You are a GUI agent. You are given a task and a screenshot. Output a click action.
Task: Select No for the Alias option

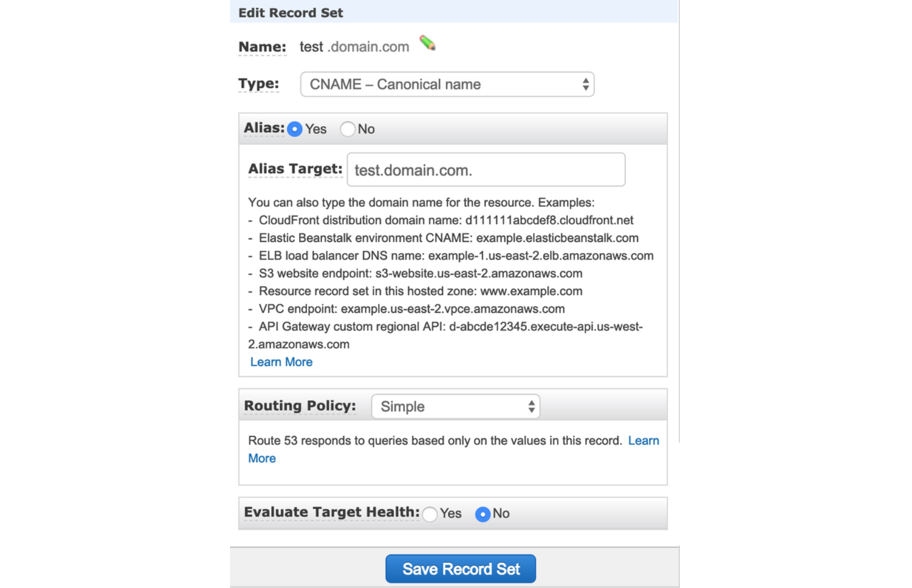coord(348,129)
